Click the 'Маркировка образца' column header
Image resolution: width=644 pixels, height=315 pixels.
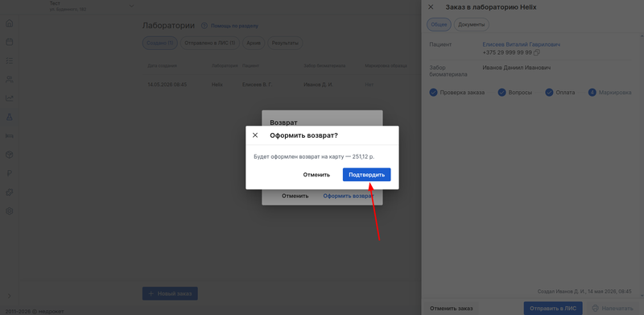pyautogui.click(x=386, y=66)
